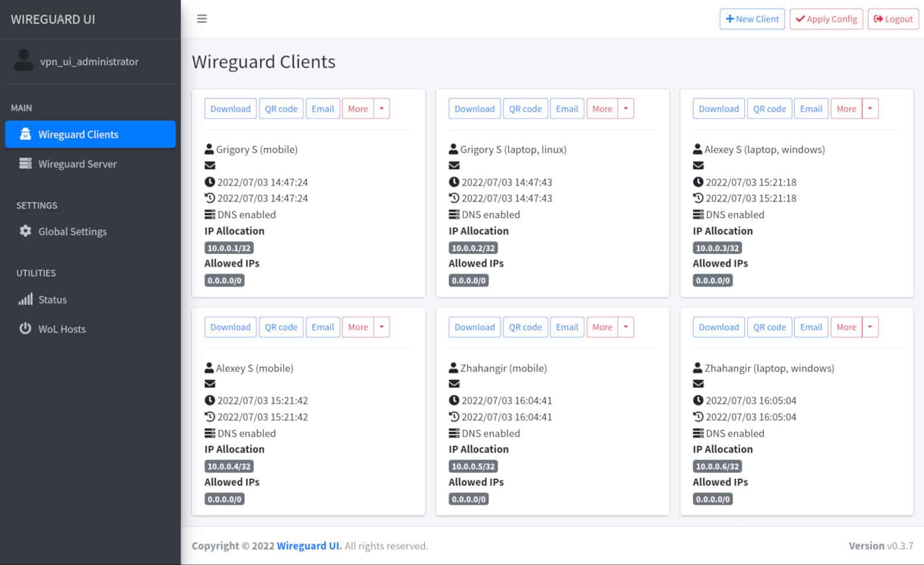Click the Wireguard Server icon in sidebar
Image resolution: width=924 pixels, height=565 pixels.
pyautogui.click(x=25, y=163)
